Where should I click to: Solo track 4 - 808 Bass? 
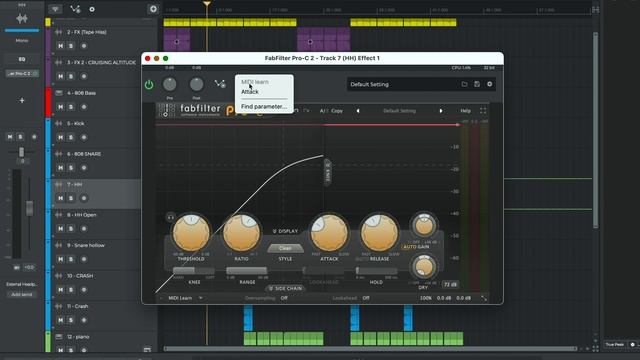pyautogui.click(x=71, y=107)
